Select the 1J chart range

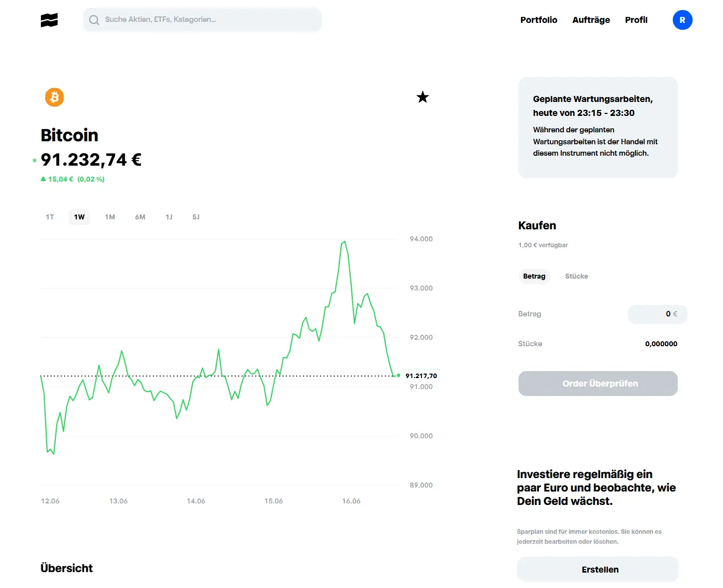click(169, 217)
